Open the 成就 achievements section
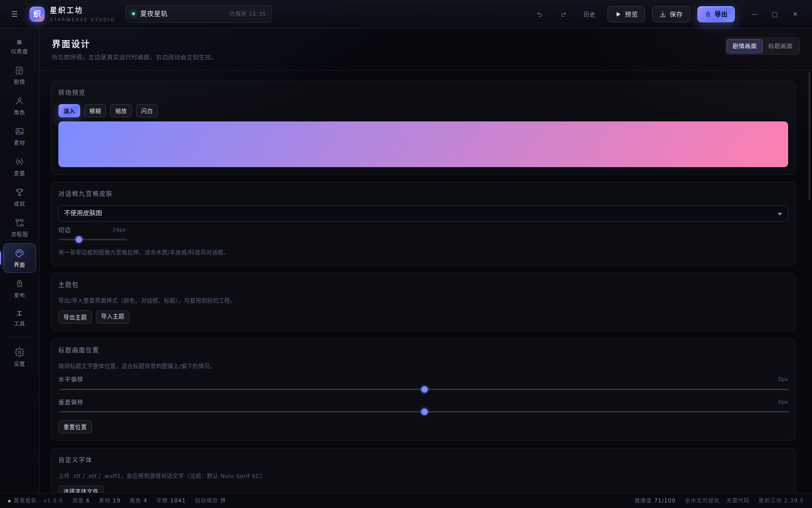The height and width of the screenshot is (508, 812). point(19,197)
